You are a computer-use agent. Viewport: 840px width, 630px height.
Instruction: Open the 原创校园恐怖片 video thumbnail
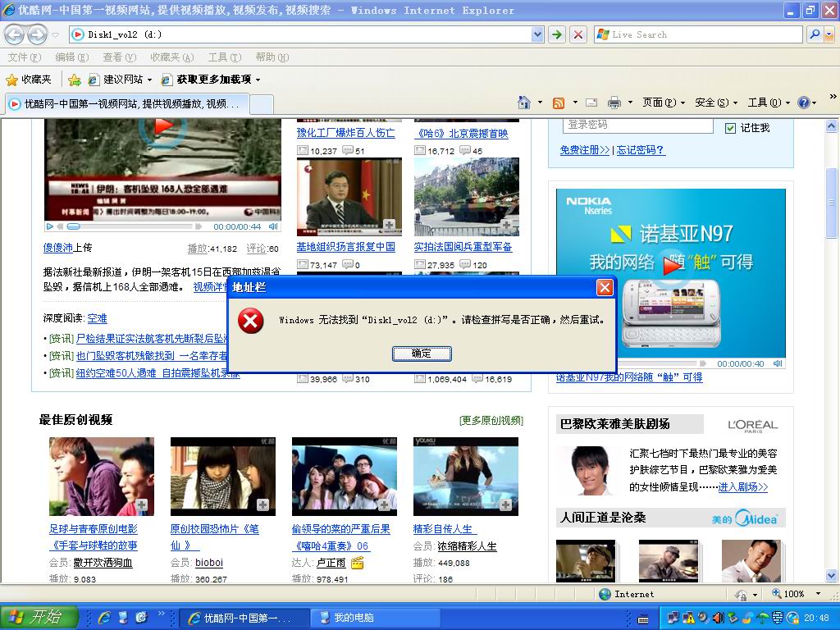223,477
